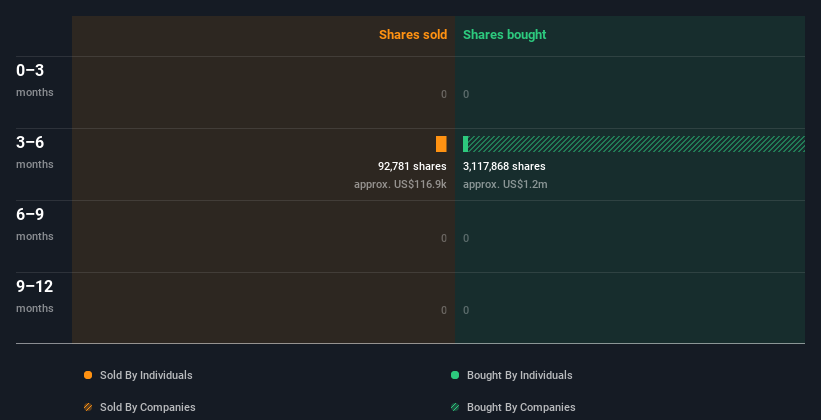
Task: Click the hatched green bought-by-companies bar
Action: [x=636, y=144]
